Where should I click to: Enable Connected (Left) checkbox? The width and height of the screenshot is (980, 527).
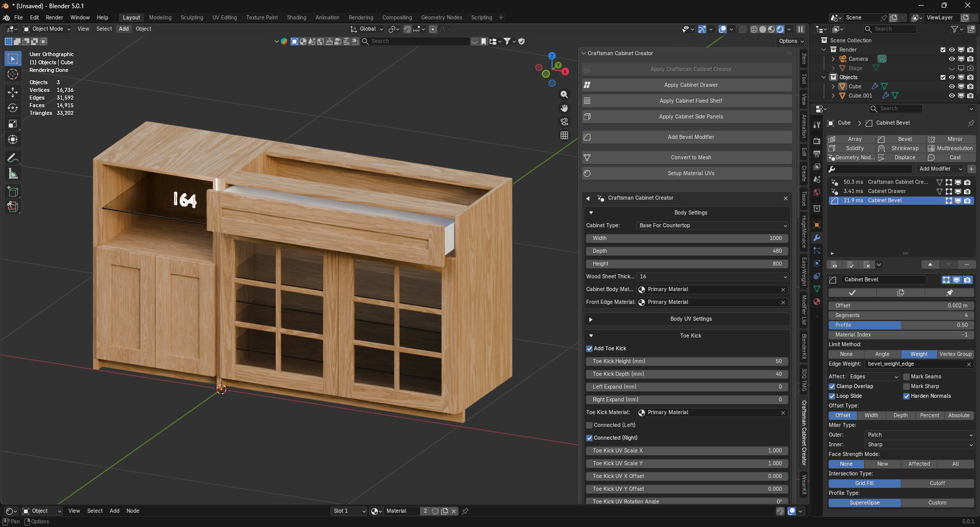pos(589,425)
